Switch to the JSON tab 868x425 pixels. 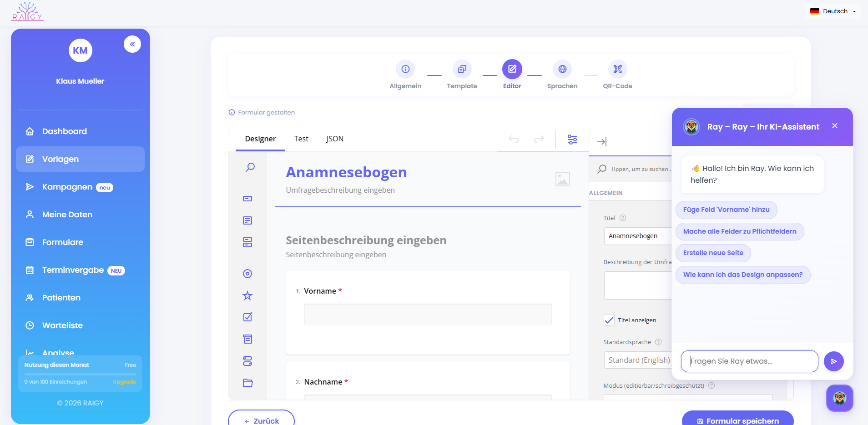[334, 139]
